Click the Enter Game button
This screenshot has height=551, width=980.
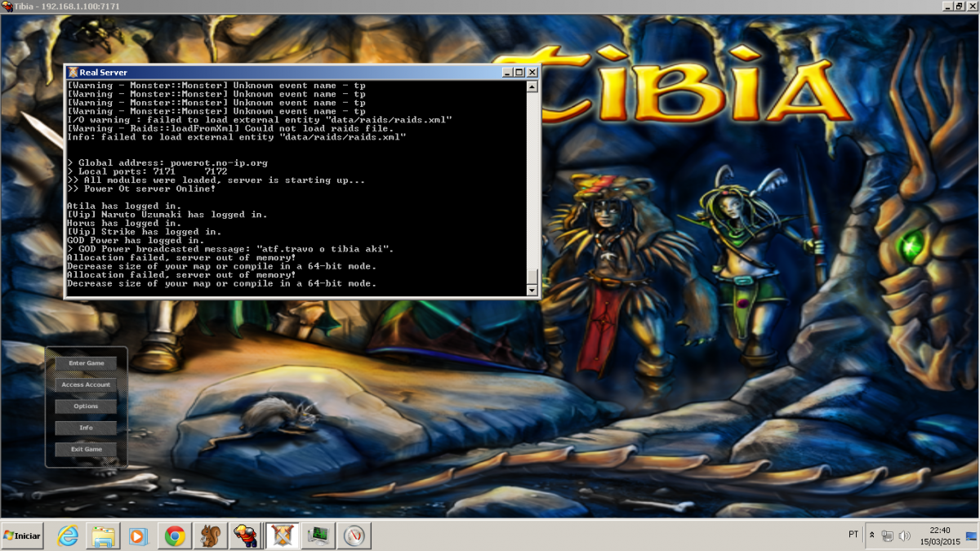point(86,363)
